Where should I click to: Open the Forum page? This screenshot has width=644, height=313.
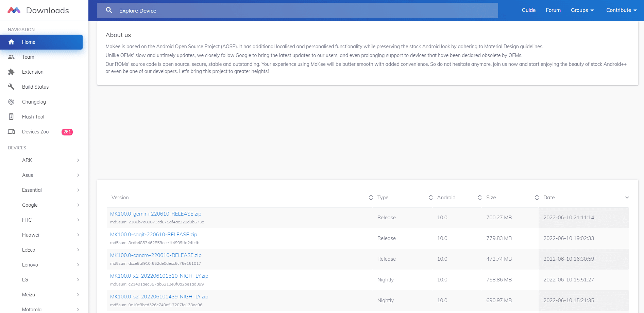553,10
